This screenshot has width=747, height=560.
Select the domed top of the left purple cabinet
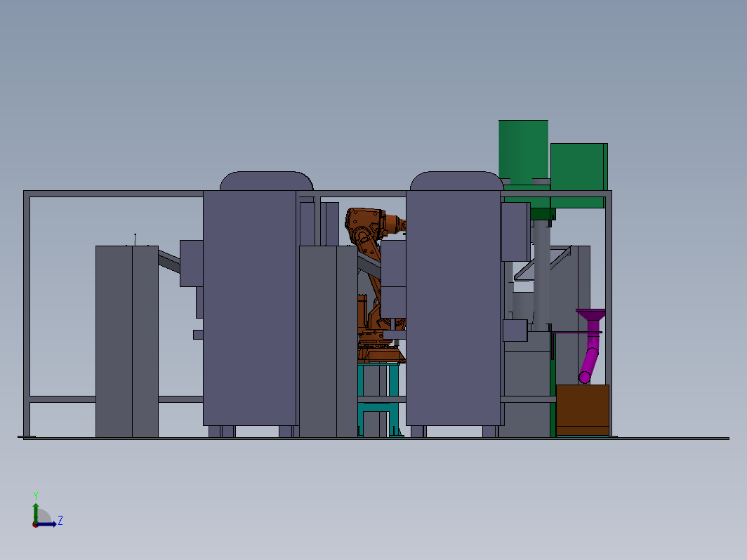(266, 181)
